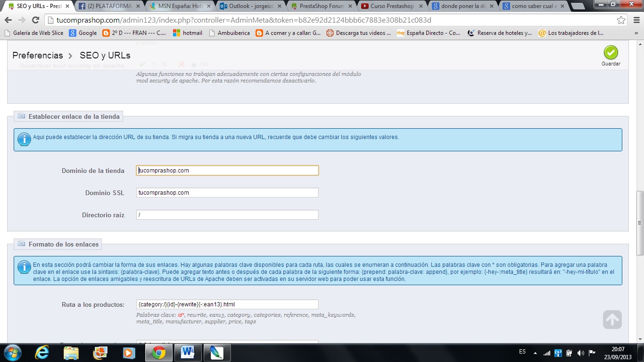Open the hotmail bookmark
644x362 pixels.
click(188, 33)
